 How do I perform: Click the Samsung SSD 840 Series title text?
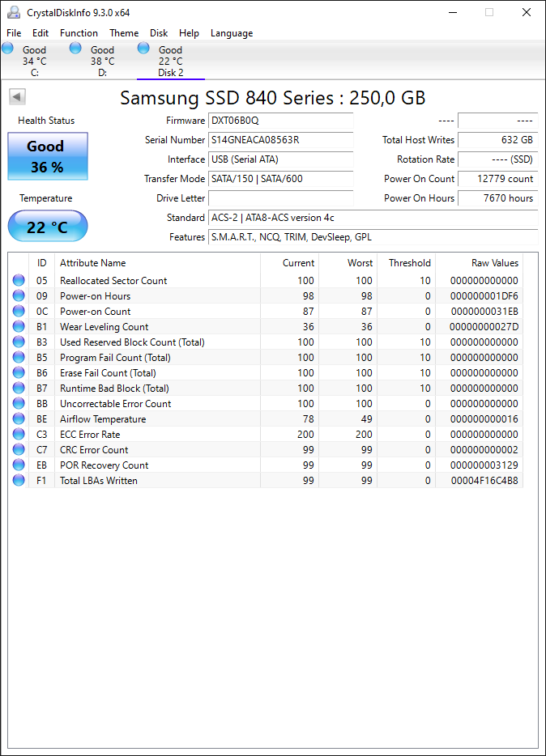pyautogui.click(x=273, y=98)
